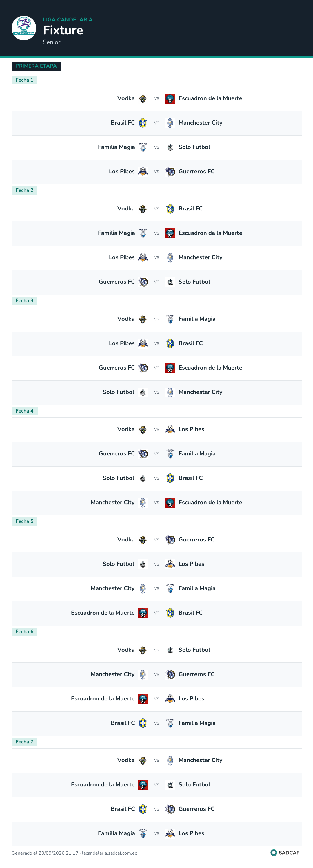Image resolution: width=313 pixels, height=868 pixels.
Task: Click Escuadron de la Muerte crest in Fecha 1
Action: coord(170,99)
